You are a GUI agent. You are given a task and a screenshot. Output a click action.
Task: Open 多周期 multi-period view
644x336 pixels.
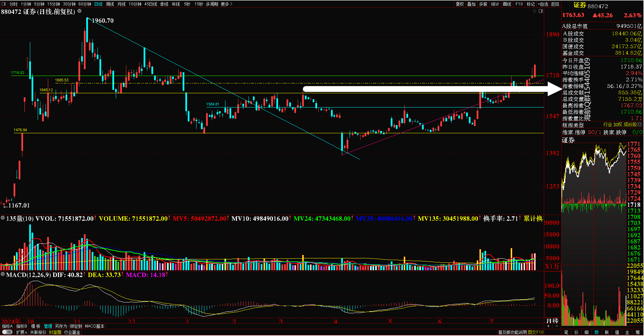pyautogui.click(x=212, y=4)
